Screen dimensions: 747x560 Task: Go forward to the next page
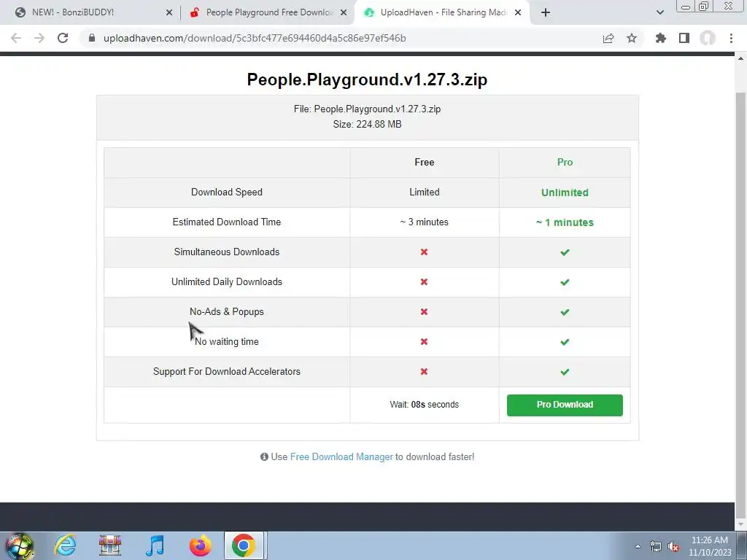click(x=39, y=38)
